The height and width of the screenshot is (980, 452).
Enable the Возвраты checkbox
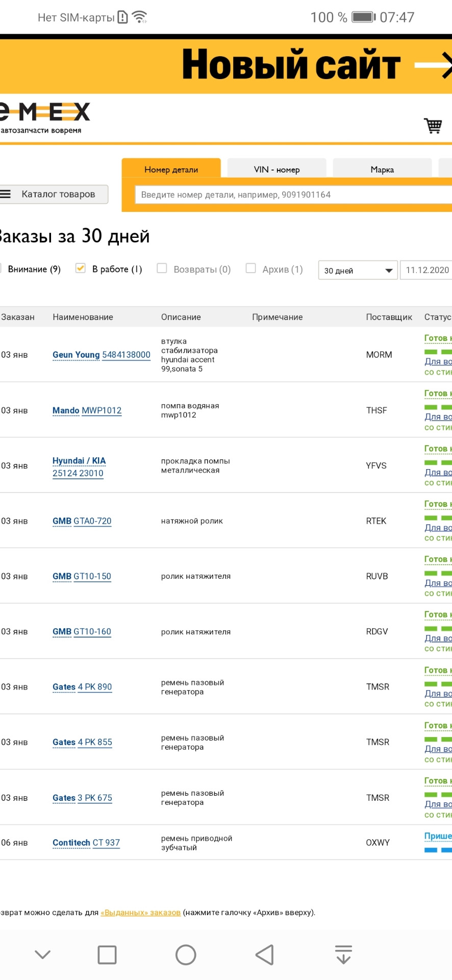tap(162, 268)
